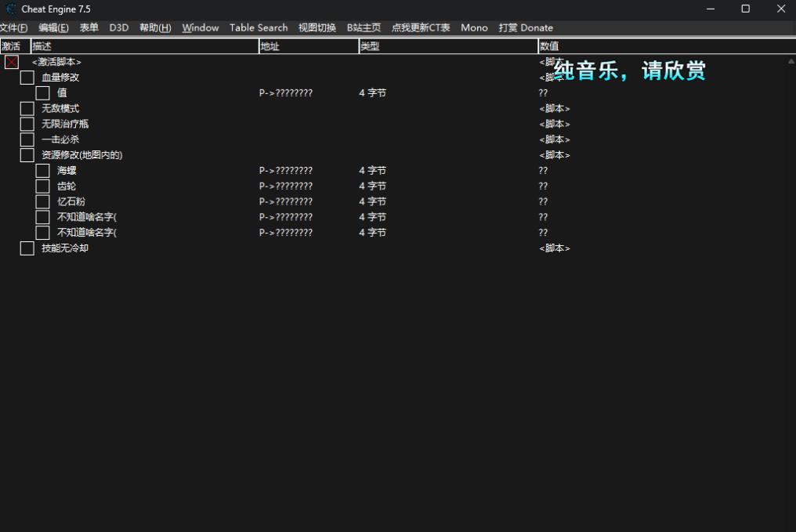Click the ?? value of 海螺 row
This screenshot has height=532, width=796.
point(543,171)
